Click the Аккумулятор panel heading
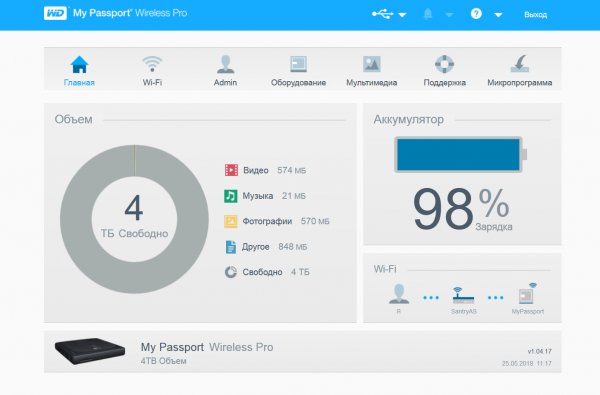The width and height of the screenshot is (600, 395). [x=409, y=119]
